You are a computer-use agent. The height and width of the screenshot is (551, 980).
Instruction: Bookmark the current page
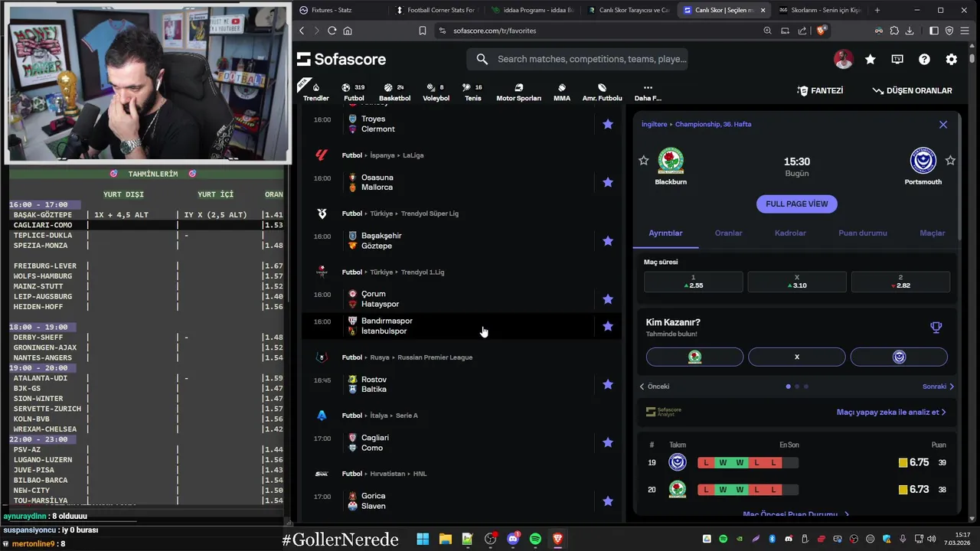(x=422, y=31)
